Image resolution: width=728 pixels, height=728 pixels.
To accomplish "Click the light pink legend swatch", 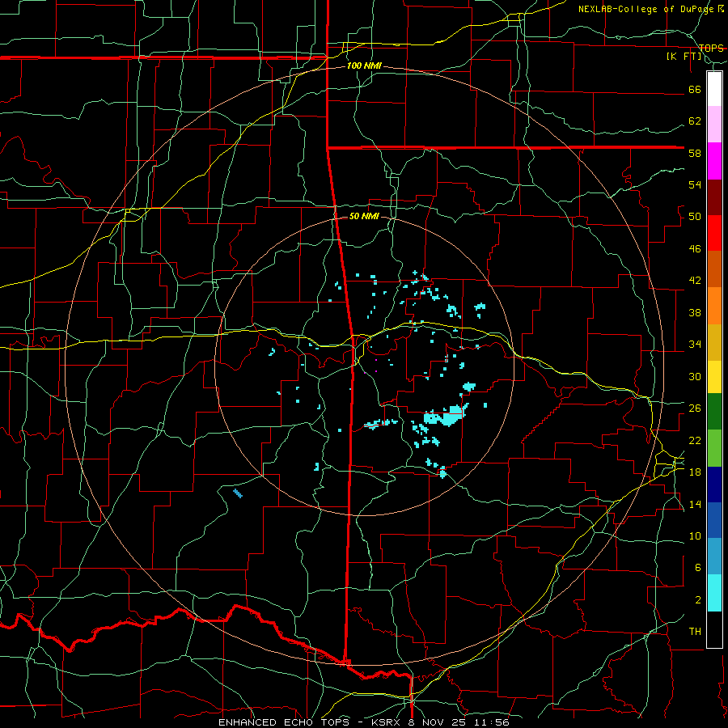I will pyautogui.click(x=714, y=125).
